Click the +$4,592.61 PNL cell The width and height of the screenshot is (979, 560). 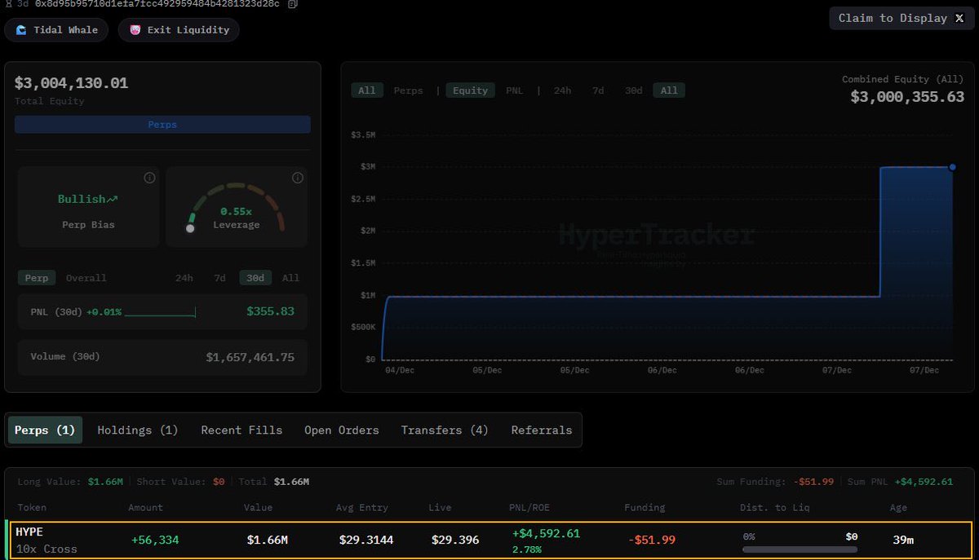(x=546, y=533)
